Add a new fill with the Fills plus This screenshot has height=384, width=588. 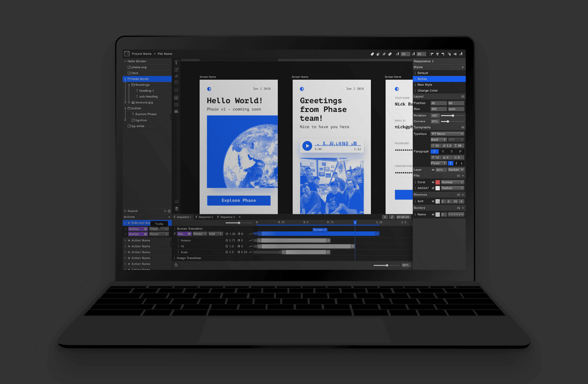[463, 176]
